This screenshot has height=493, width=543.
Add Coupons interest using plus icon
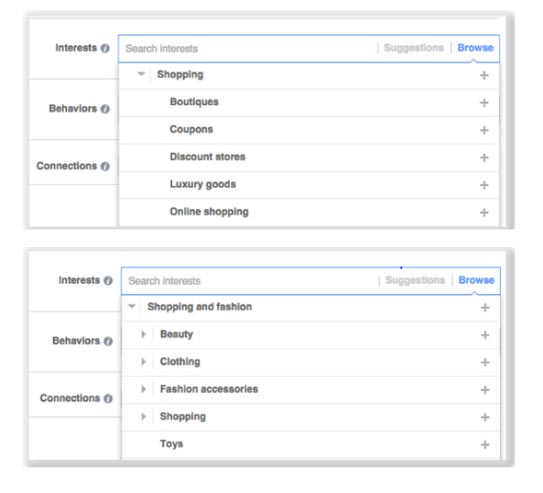coord(484,130)
